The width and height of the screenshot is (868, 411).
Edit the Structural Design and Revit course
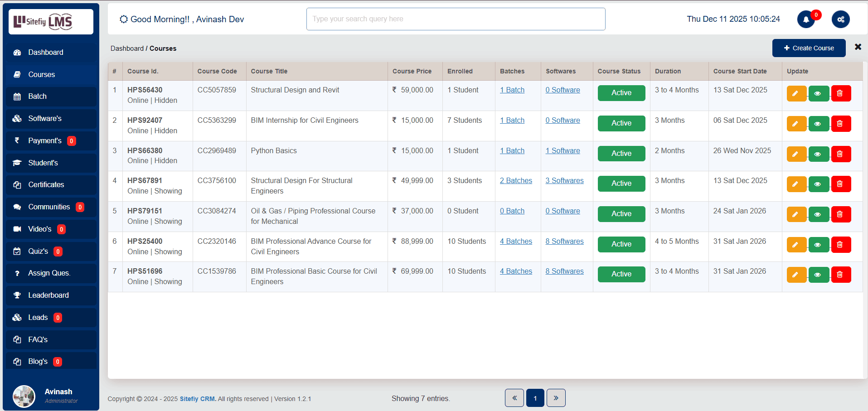click(x=796, y=93)
